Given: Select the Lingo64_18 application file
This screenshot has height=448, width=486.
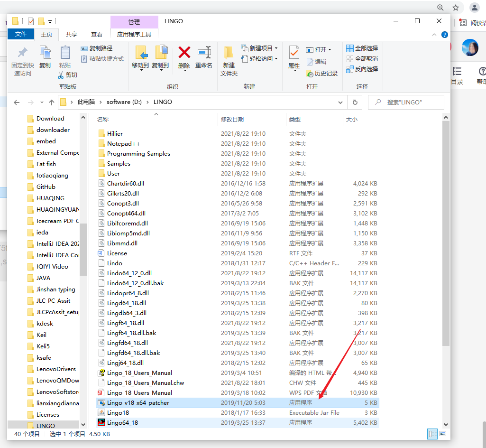Looking at the screenshot, I should tap(237, 422).
